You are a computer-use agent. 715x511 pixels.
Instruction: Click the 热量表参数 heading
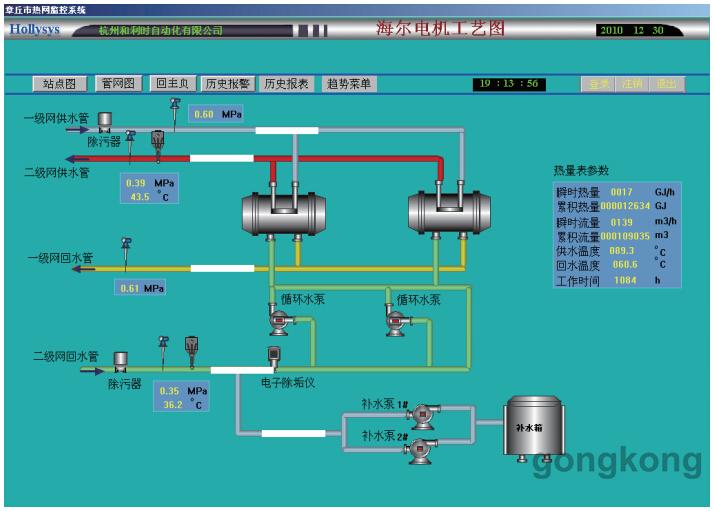coord(581,171)
